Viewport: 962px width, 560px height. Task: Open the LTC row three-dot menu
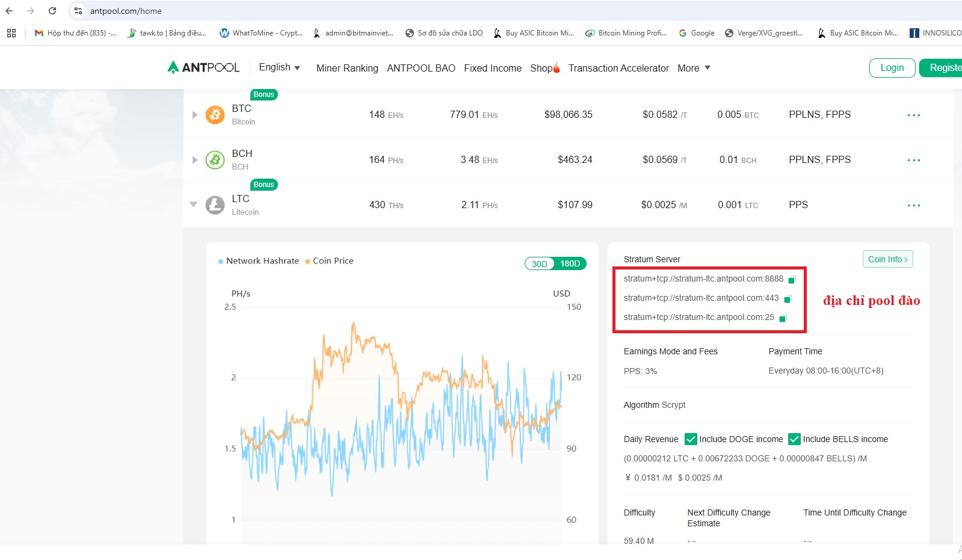(914, 205)
